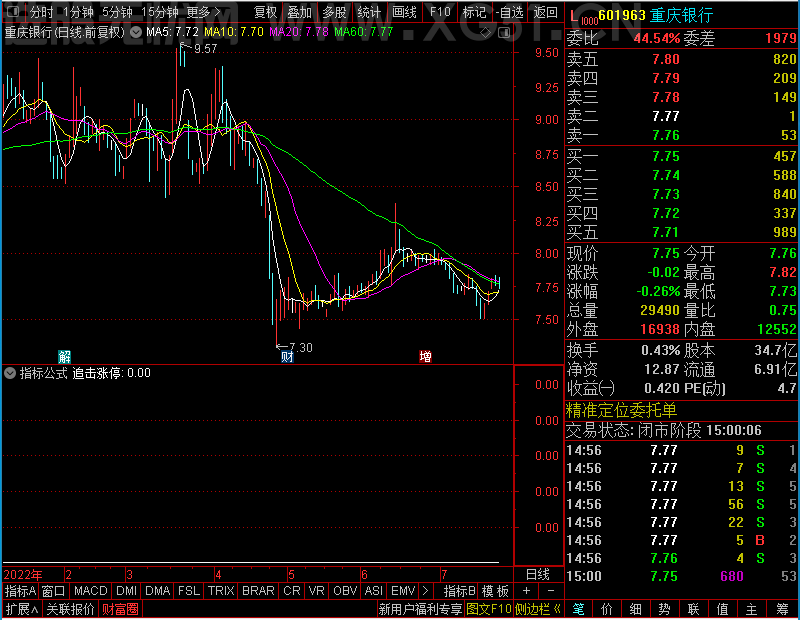Image resolution: width=800 pixels, height=620 pixels.
Task: Select the 势 trend tab
Action: [664, 609]
